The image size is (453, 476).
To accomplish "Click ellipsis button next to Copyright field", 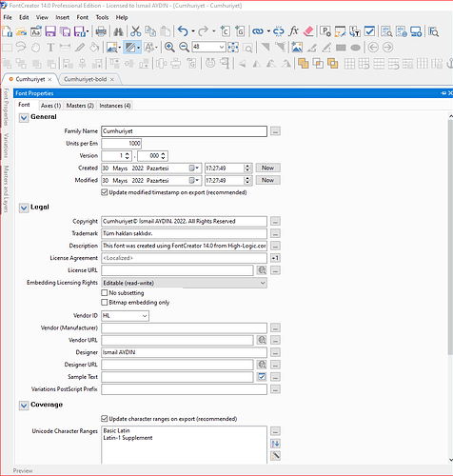I will pyautogui.click(x=275, y=221).
